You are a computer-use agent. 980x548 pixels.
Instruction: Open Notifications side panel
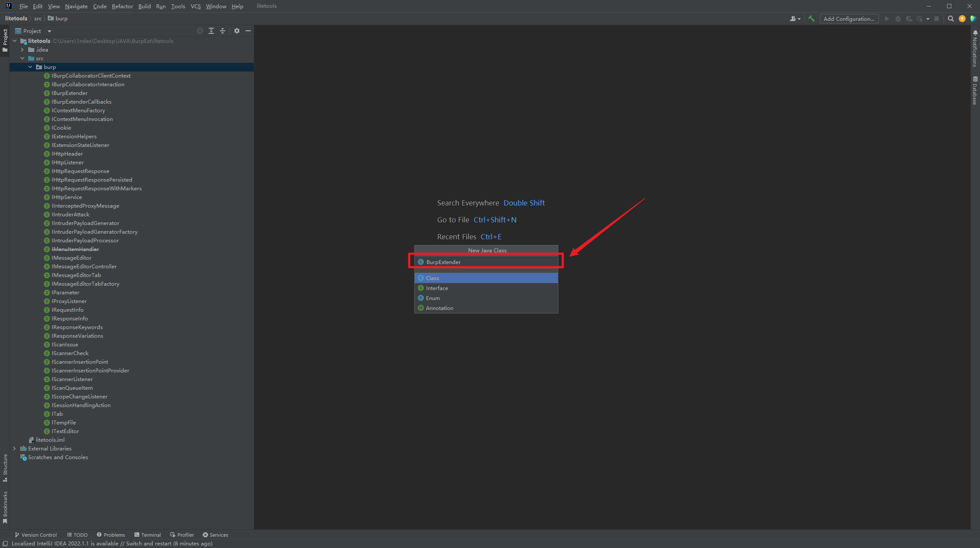(x=975, y=49)
